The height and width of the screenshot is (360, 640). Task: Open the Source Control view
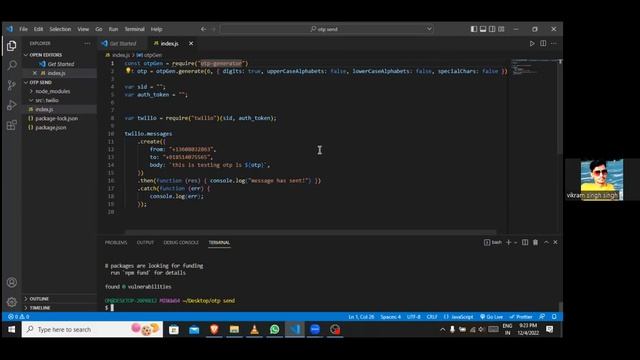(12, 85)
